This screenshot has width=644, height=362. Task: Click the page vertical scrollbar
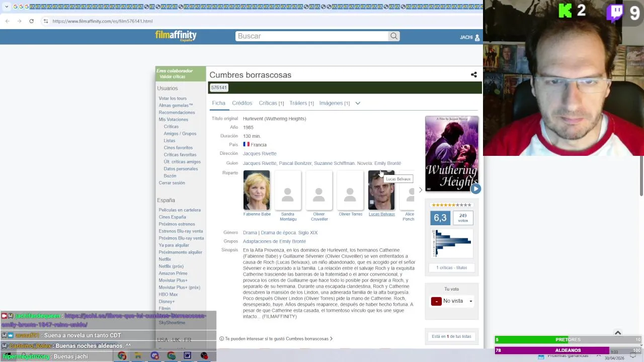click(x=641, y=176)
